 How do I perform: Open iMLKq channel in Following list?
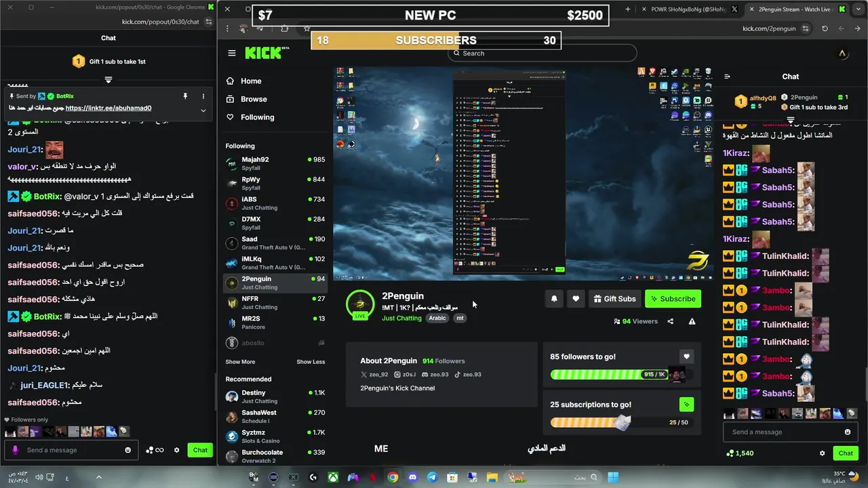275,263
